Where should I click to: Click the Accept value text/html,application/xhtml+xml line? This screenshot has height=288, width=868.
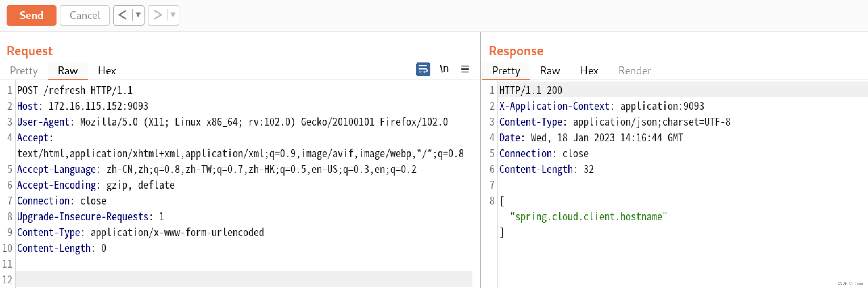point(240,154)
